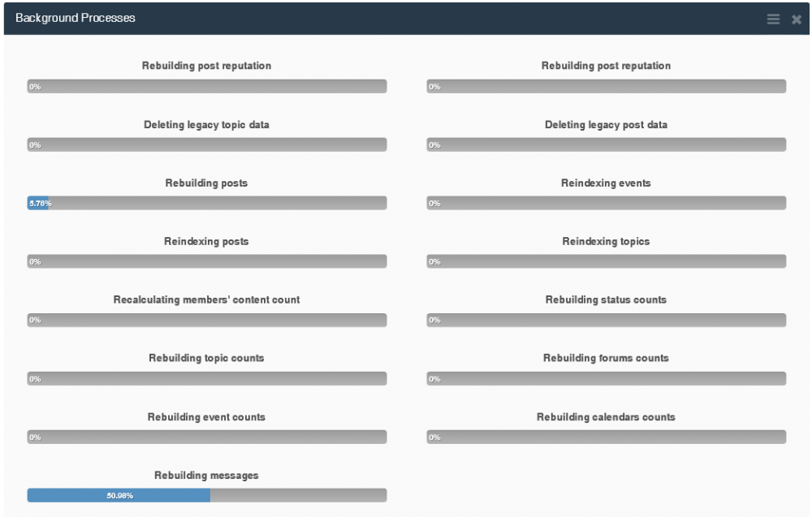Image resolution: width=812 pixels, height=517 pixels.
Task: Close the Background Processes panel
Action: 797,19
